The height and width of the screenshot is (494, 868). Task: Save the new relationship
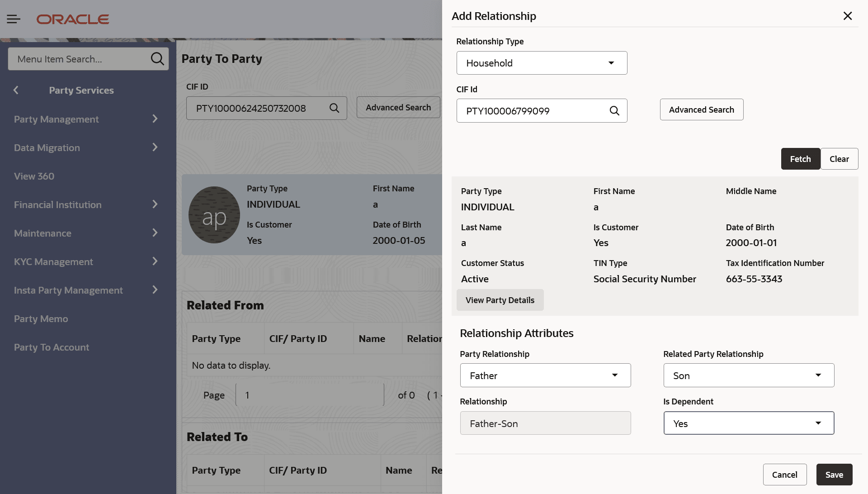(834, 475)
